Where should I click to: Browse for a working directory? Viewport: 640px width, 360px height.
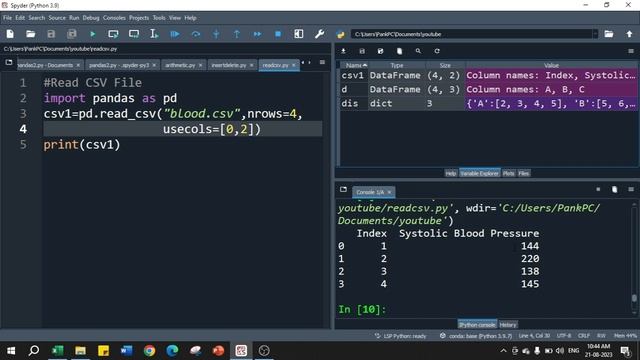tap(609, 34)
